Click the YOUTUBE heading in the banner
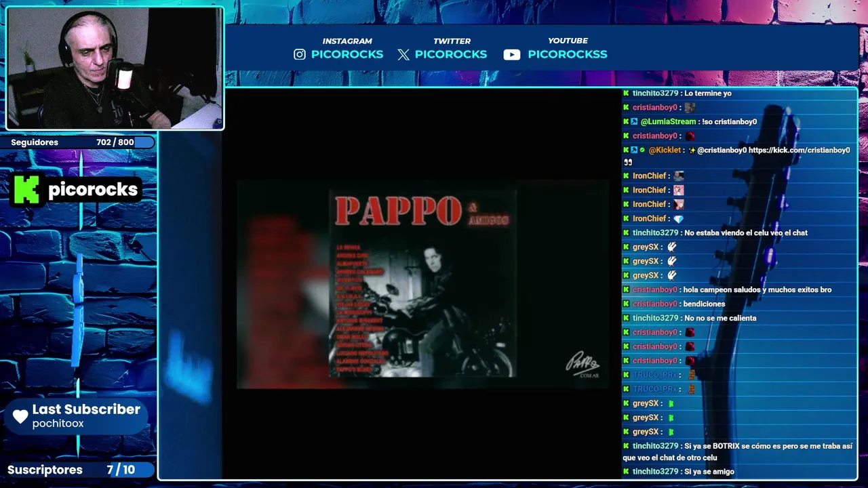This screenshot has height=488, width=868. pyautogui.click(x=568, y=41)
